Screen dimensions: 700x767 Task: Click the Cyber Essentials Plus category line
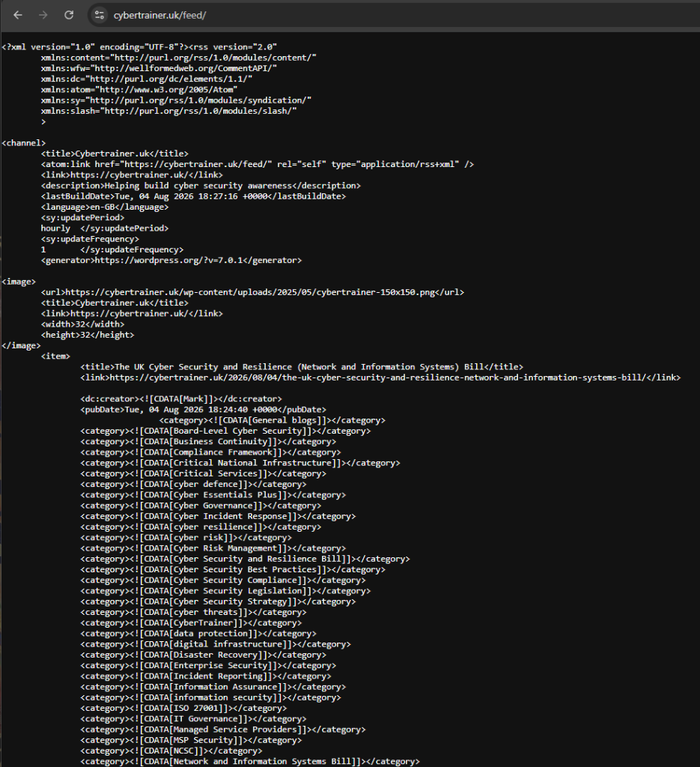coord(213,495)
